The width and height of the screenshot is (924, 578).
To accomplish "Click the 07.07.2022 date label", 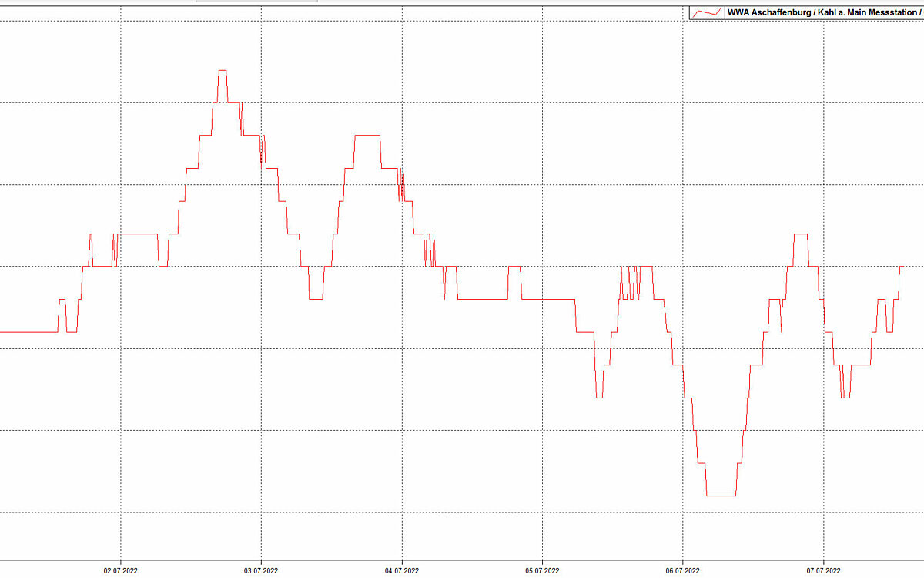I will (x=823, y=571).
